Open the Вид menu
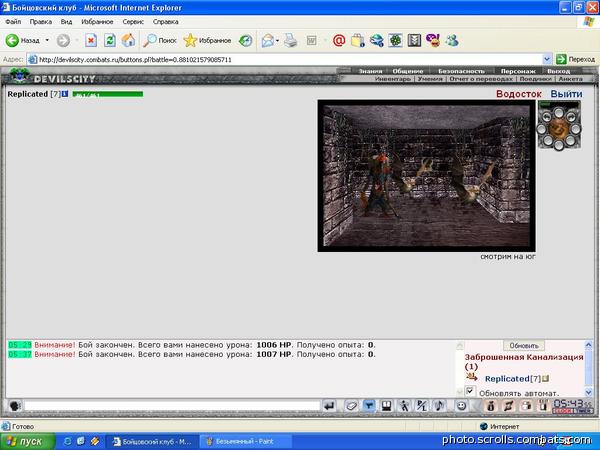This screenshot has height=450, width=600. point(66,22)
